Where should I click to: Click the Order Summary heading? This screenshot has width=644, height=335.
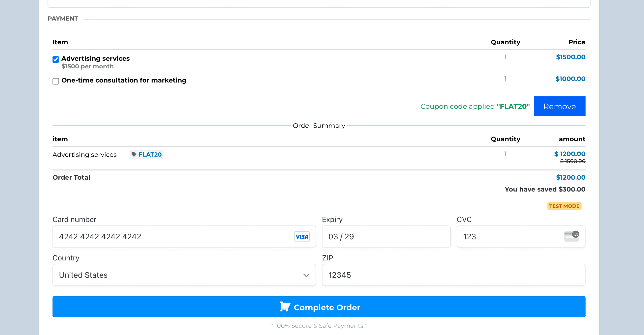click(319, 125)
